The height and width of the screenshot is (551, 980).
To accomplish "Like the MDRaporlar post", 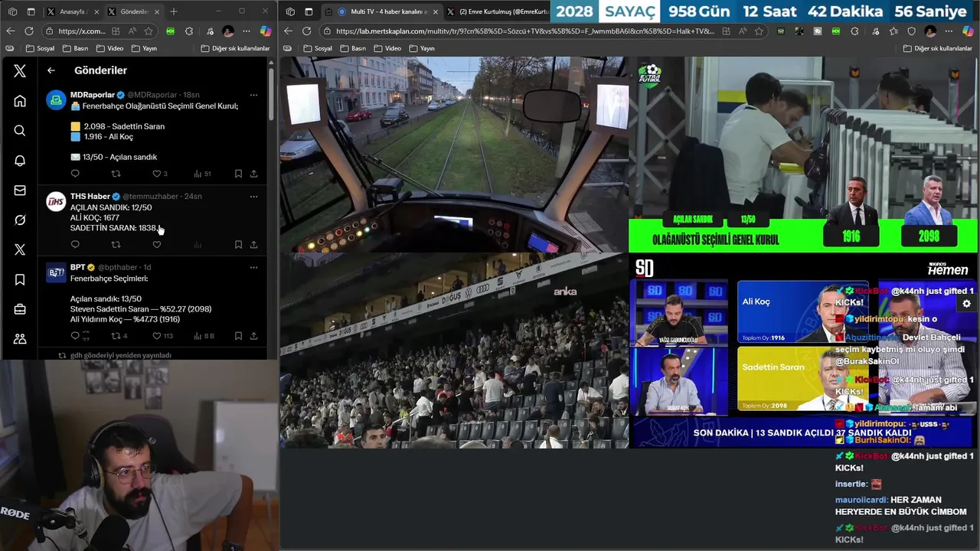I will pyautogui.click(x=156, y=174).
